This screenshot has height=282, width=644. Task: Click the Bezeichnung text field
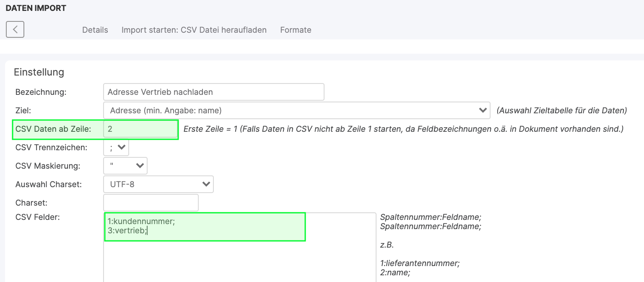(213, 92)
